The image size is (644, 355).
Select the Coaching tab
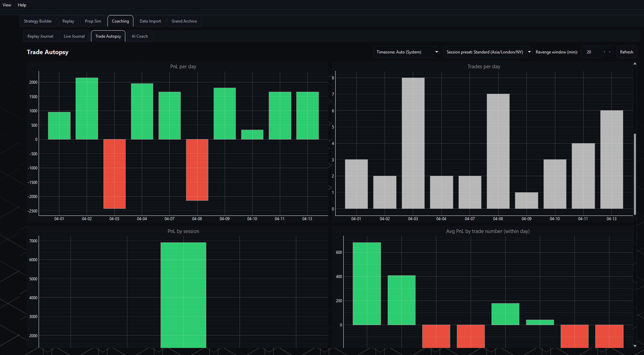tap(120, 21)
